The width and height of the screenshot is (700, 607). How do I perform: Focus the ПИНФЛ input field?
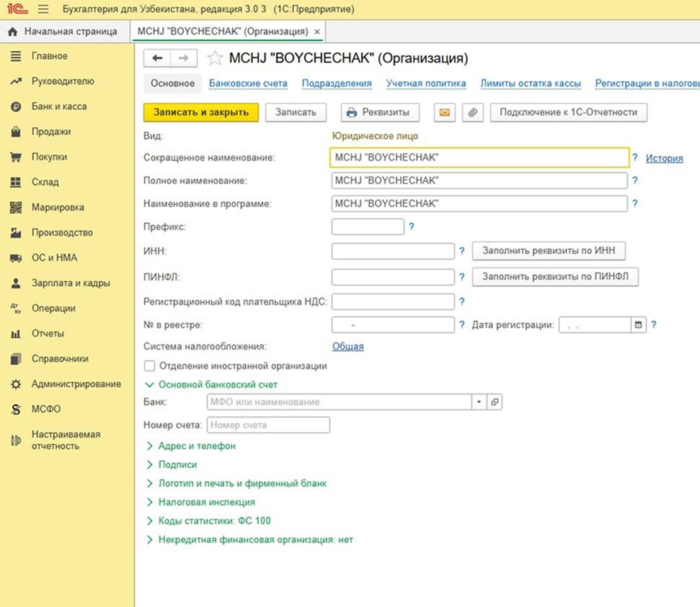tap(393, 277)
